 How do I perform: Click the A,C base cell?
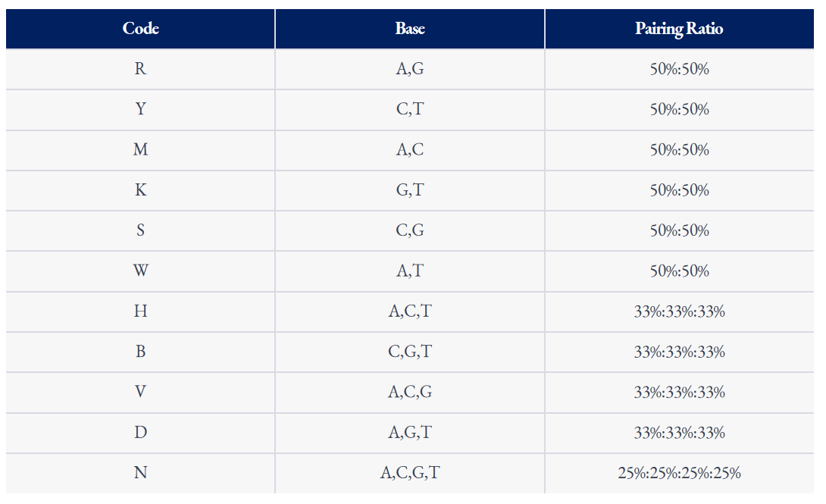[x=410, y=150]
